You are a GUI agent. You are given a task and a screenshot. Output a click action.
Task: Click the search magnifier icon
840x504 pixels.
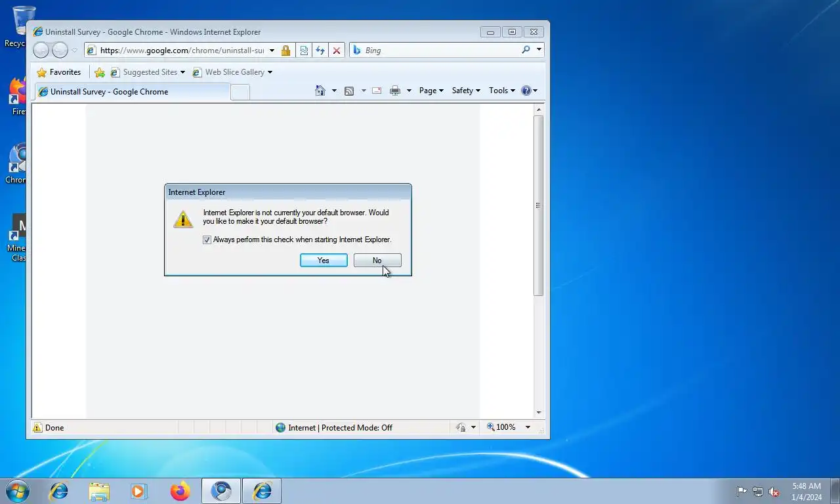pos(526,50)
